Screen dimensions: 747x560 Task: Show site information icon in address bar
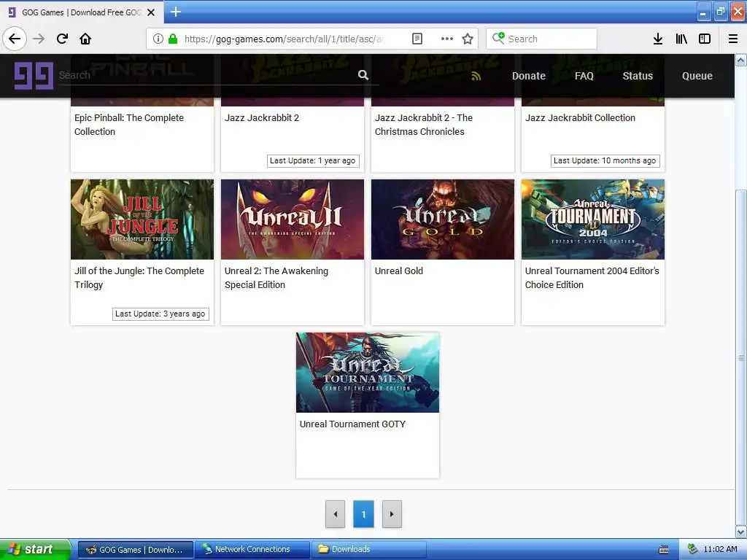click(158, 39)
